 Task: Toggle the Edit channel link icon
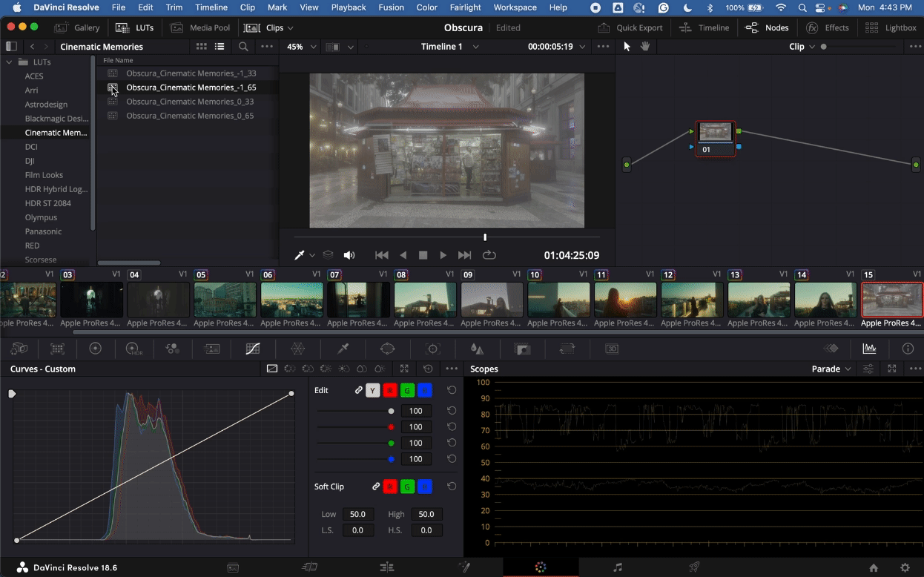(358, 390)
